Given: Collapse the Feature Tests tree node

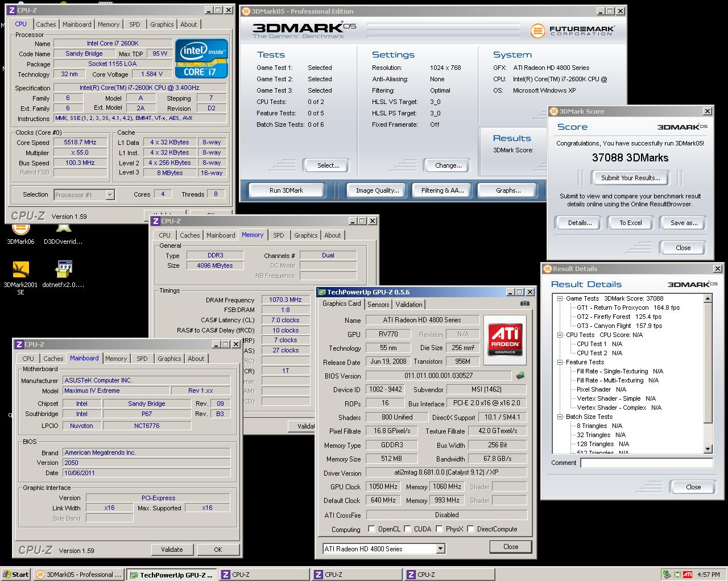Looking at the screenshot, I should coord(560,362).
